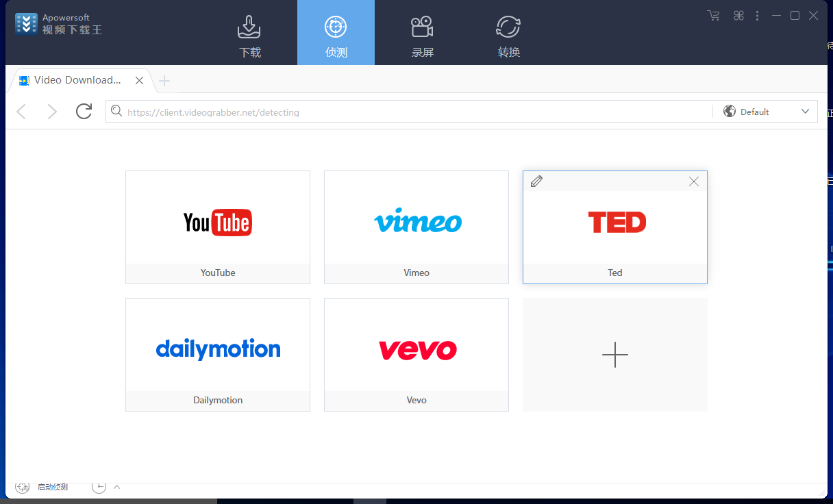The image size is (833, 504).
Task: Click the globe icon beside Default
Action: (x=730, y=112)
